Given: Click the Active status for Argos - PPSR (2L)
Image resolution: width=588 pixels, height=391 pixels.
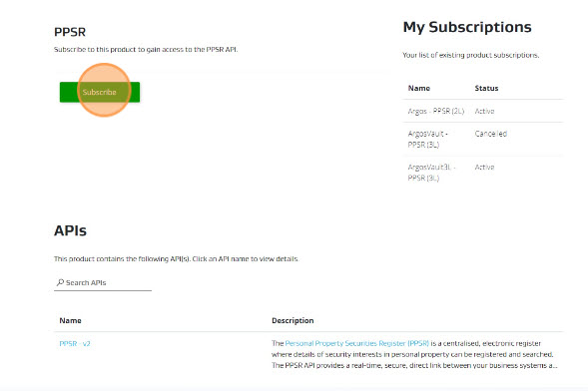Looking at the screenshot, I should click(484, 112).
